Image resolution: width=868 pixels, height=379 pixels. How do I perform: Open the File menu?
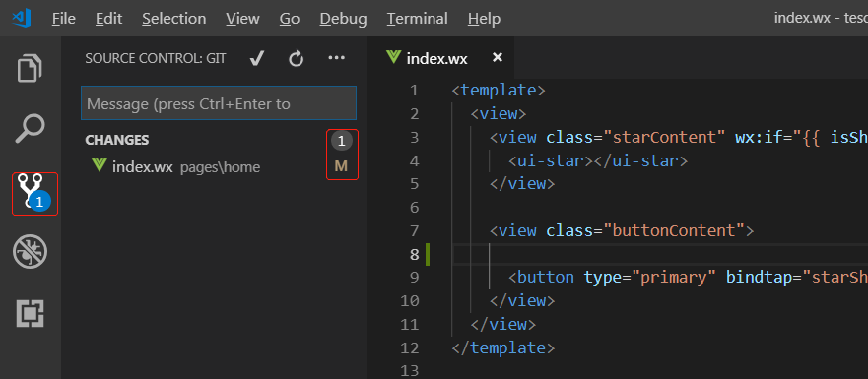click(x=64, y=19)
